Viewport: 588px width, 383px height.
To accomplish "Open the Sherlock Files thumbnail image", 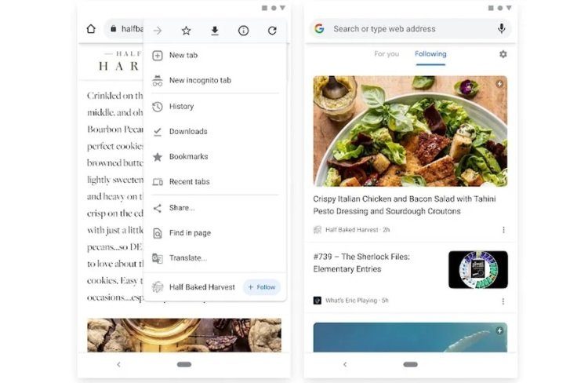I will point(478,270).
